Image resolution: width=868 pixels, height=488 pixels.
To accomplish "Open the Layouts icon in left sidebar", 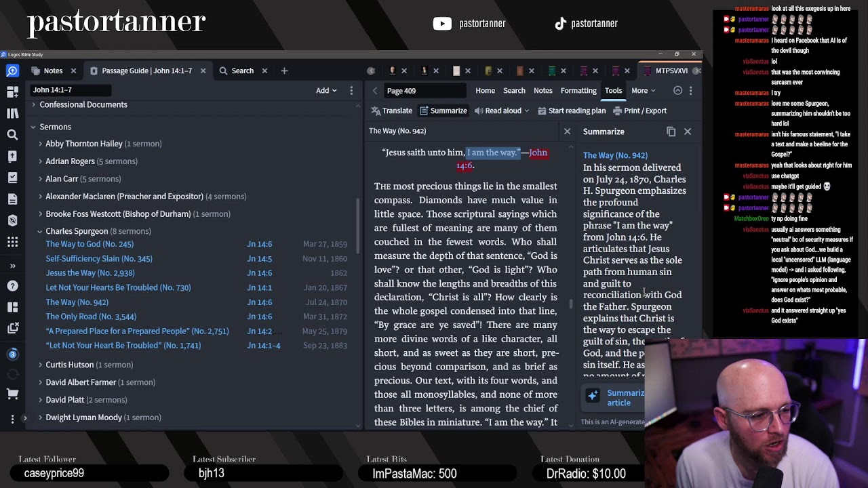I will (12, 92).
